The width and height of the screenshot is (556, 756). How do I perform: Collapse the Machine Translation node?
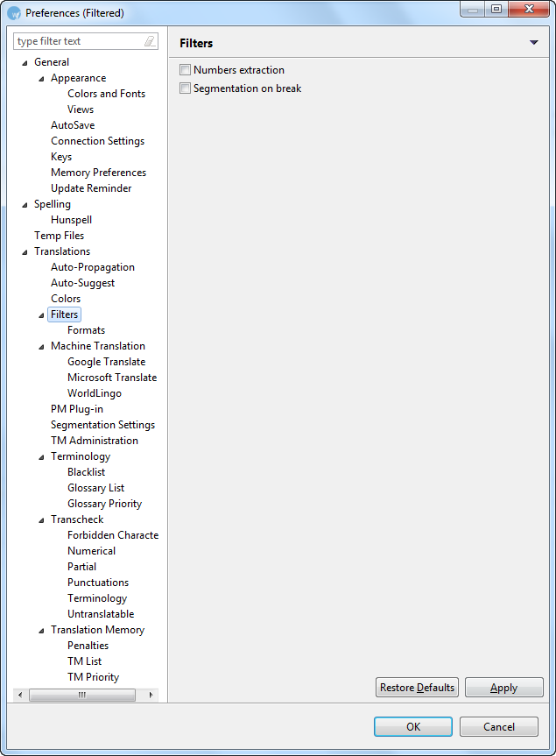41,347
